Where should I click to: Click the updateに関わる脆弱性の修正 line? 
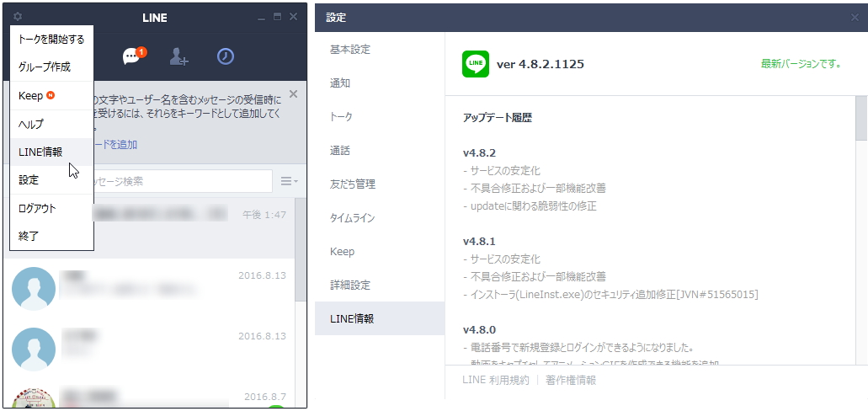[530, 206]
